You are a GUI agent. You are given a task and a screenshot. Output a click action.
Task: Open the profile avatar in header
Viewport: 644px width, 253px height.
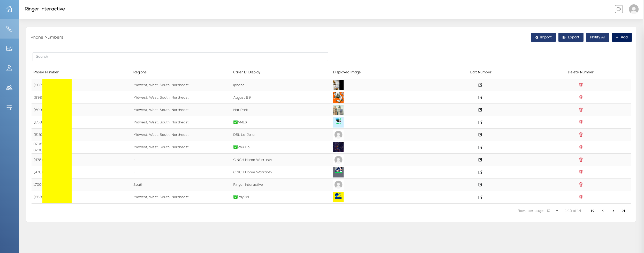pyautogui.click(x=633, y=9)
